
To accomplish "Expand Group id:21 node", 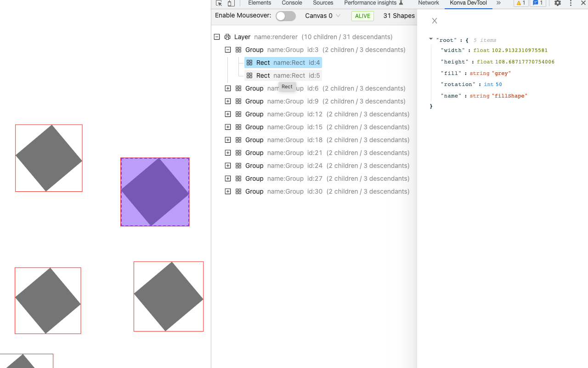I will click(228, 153).
